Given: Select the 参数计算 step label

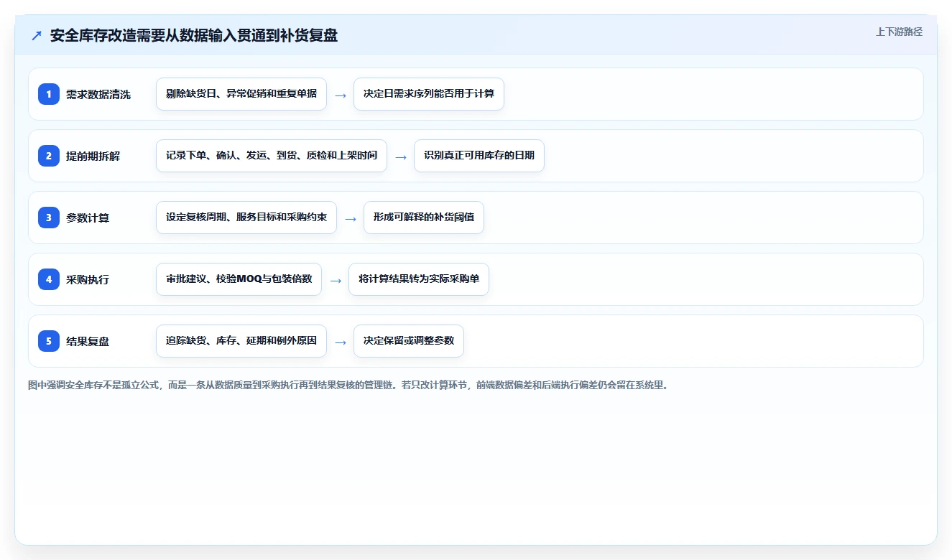Looking at the screenshot, I should (x=88, y=218).
